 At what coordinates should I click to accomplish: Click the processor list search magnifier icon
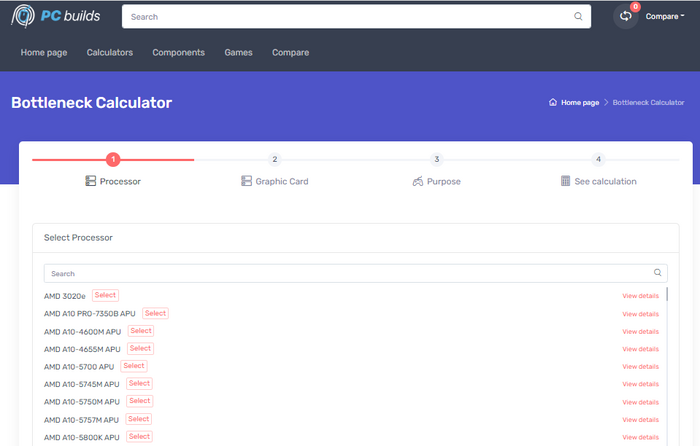click(x=658, y=273)
